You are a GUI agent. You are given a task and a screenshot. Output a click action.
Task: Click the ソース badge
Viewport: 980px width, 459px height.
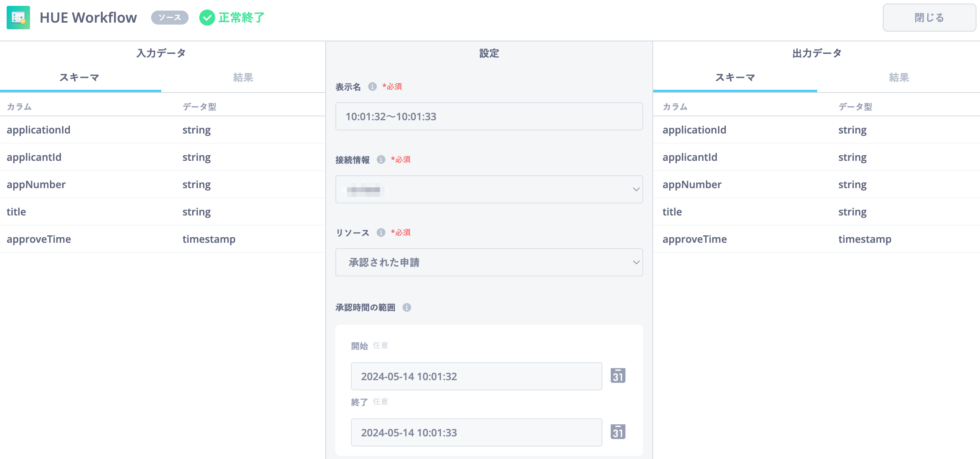[170, 18]
